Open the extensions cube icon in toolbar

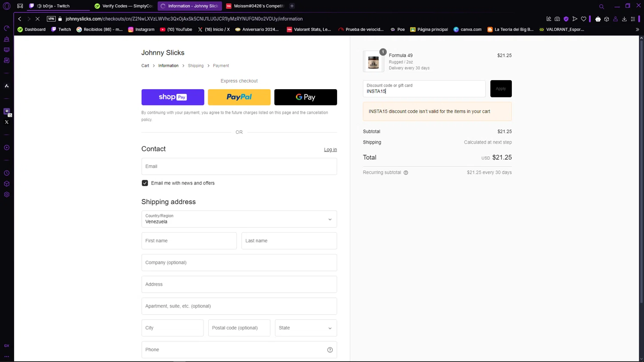(607, 19)
